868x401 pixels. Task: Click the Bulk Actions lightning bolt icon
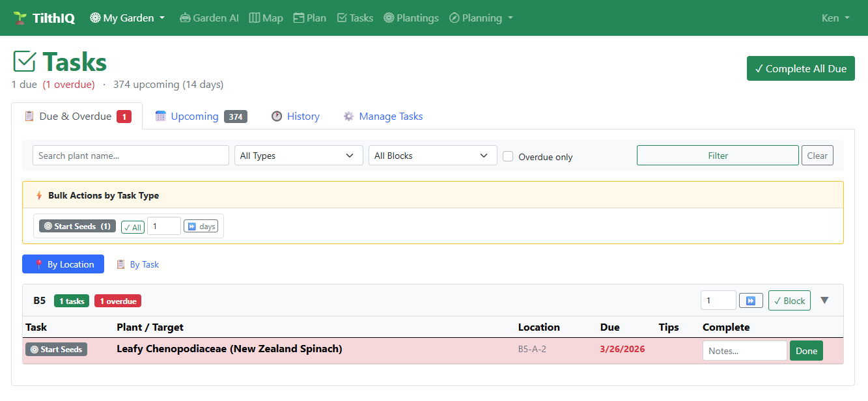[x=39, y=195]
